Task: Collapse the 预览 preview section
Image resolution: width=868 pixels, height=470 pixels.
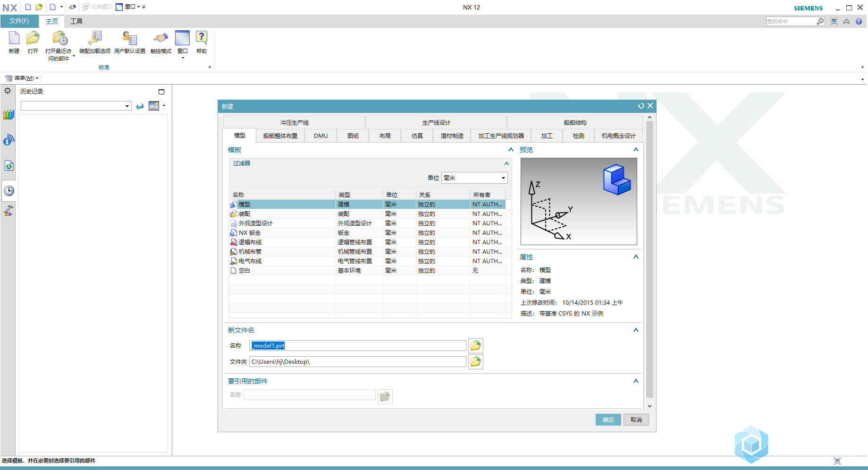Action: coord(636,150)
